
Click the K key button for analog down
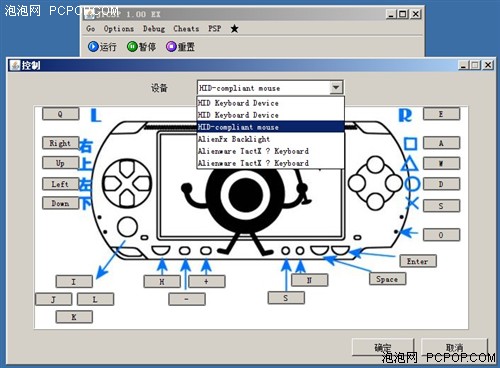coord(74,317)
